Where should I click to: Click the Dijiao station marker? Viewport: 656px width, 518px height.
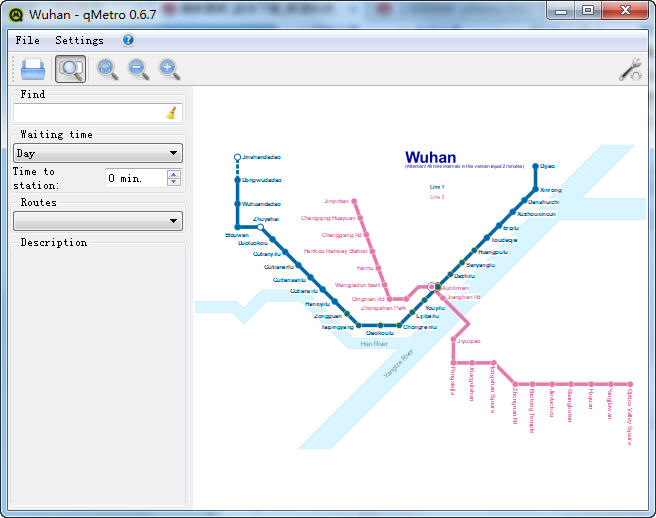tap(536, 166)
